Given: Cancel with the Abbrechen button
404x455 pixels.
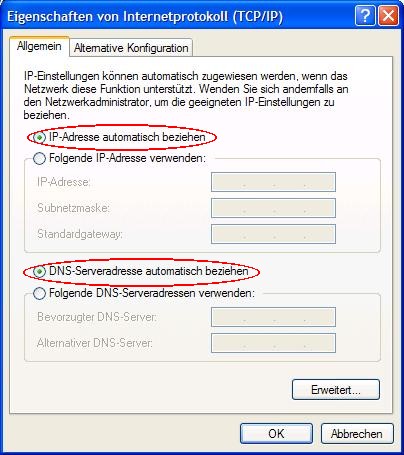Looking at the screenshot, I should coord(357,434).
